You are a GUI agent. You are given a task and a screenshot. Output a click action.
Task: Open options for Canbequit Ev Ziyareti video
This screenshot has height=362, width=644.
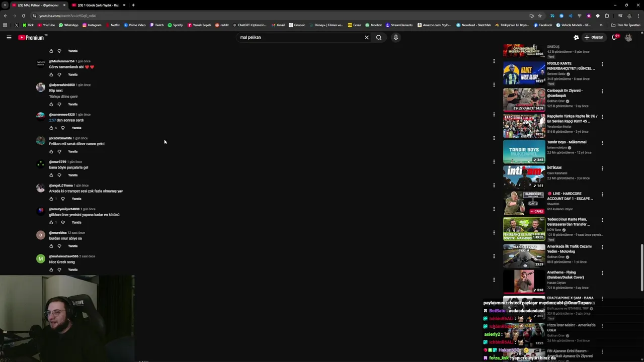tap(602, 92)
